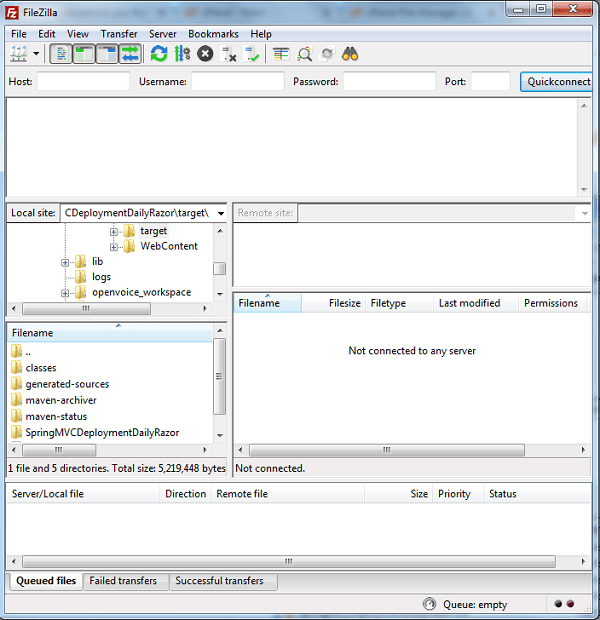600x620 pixels.
Task: Open the File menu
Action: (x=19, y=34)
